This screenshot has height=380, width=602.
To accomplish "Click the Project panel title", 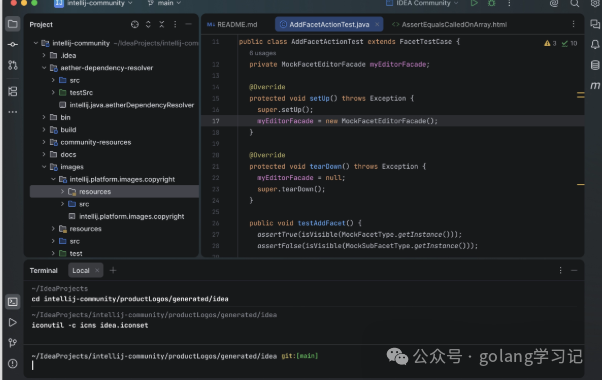I will [41, 25].
